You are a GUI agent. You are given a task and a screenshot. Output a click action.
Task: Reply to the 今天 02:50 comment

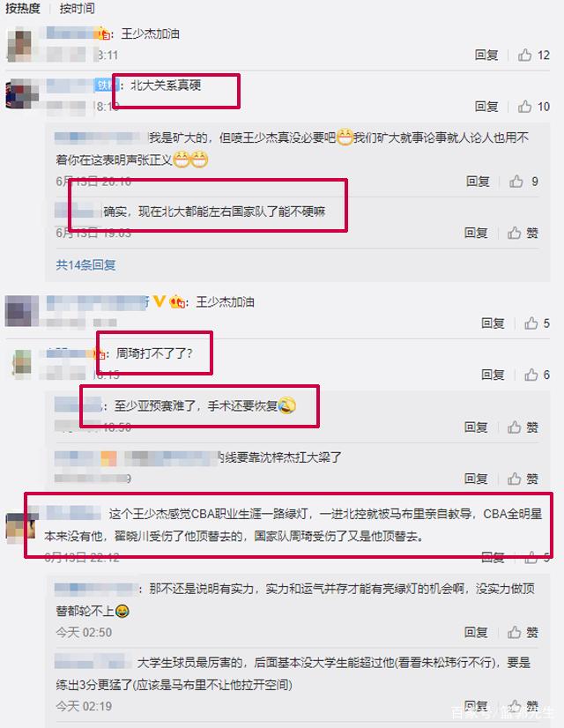point(476,632)
